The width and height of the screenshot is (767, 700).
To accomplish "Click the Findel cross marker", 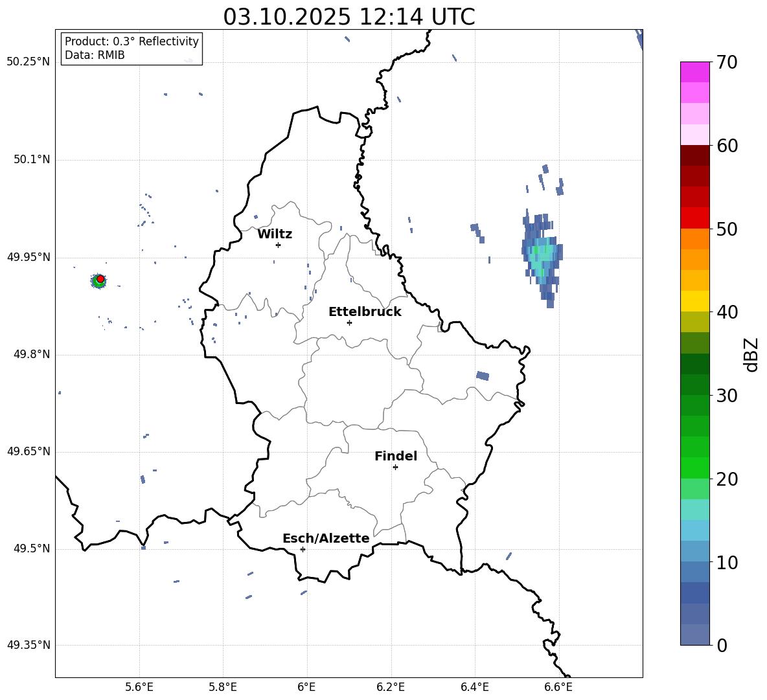I will 395,468.
